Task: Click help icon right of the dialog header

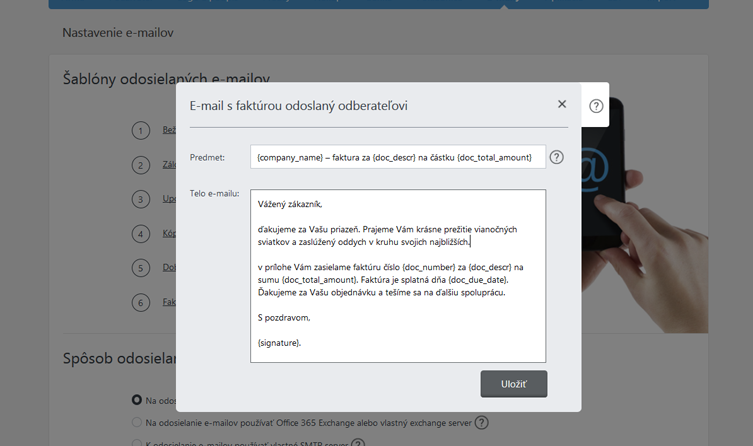Action: (596, 106)
